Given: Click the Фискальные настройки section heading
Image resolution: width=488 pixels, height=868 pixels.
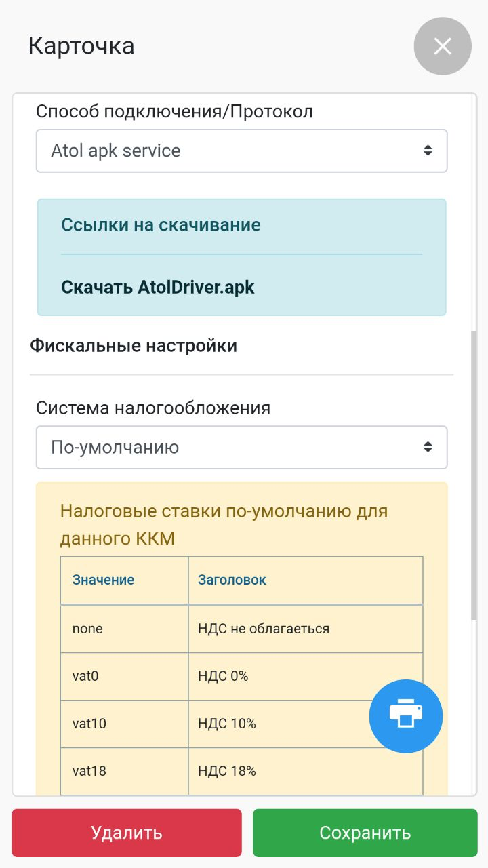Looking at the screenshot, I should click(134, 346).
